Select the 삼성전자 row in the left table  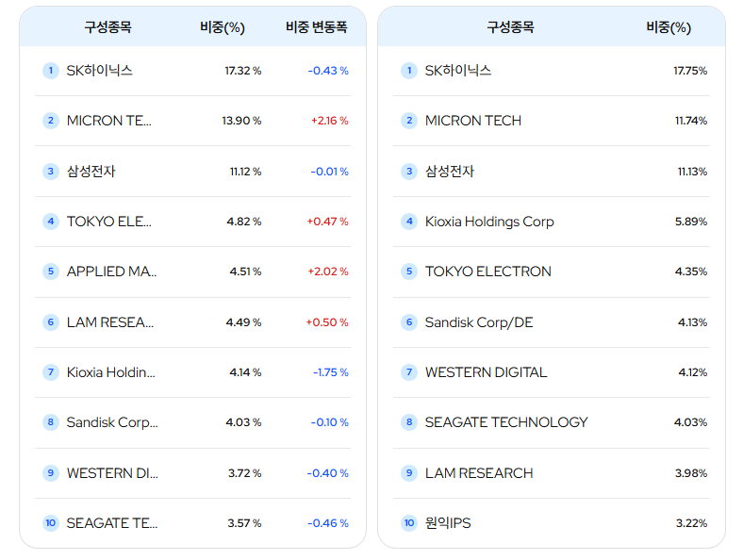(193, 171)
